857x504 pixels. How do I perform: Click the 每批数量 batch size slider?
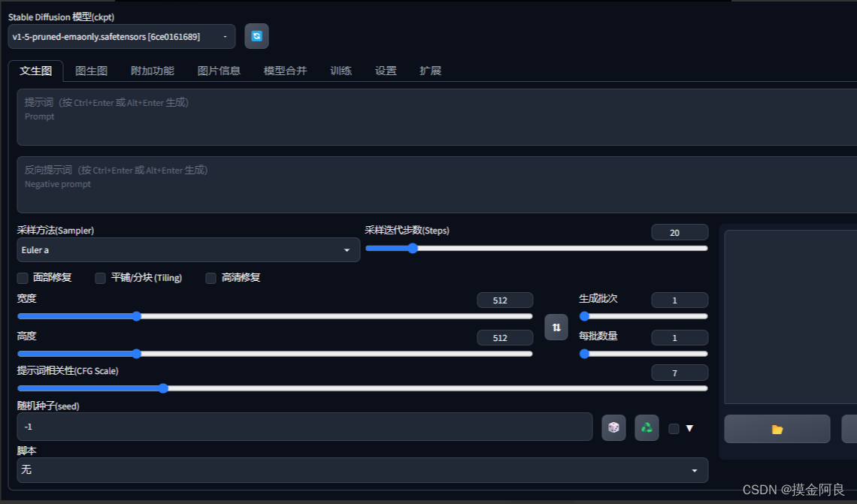pos(644,354)
